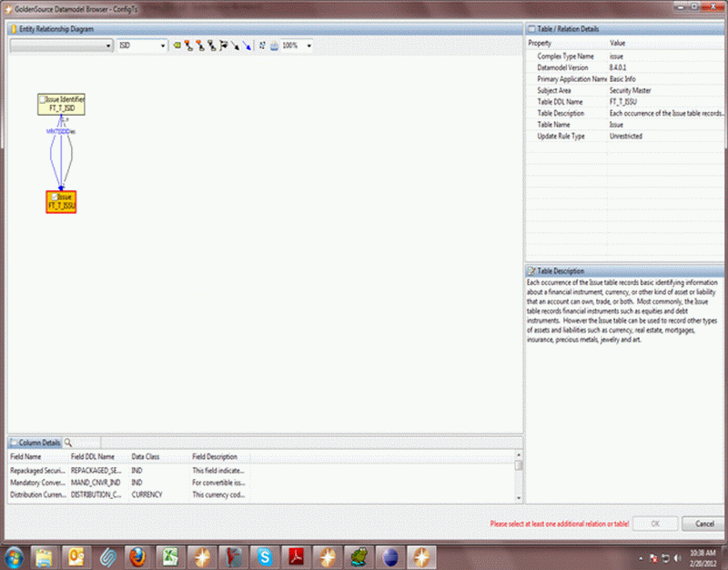Open the Windows Start menu
The width and height of the screenshot is (728, 570).
pos(14,557)
